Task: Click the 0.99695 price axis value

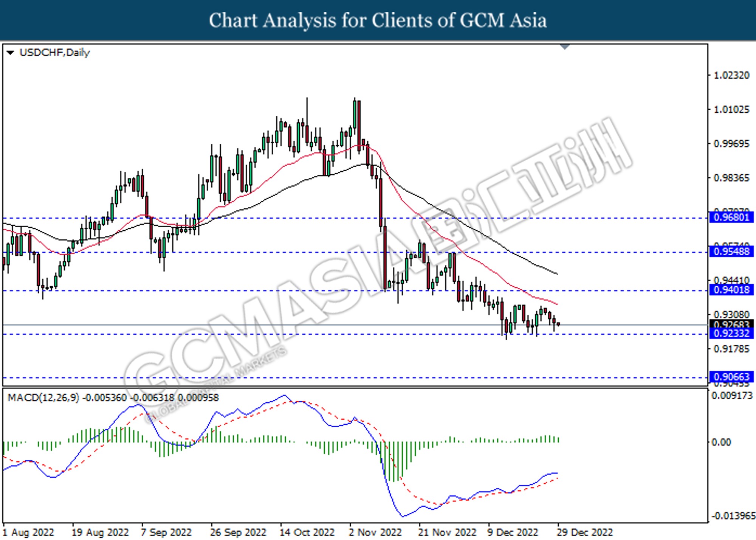Action: [731, 144]
